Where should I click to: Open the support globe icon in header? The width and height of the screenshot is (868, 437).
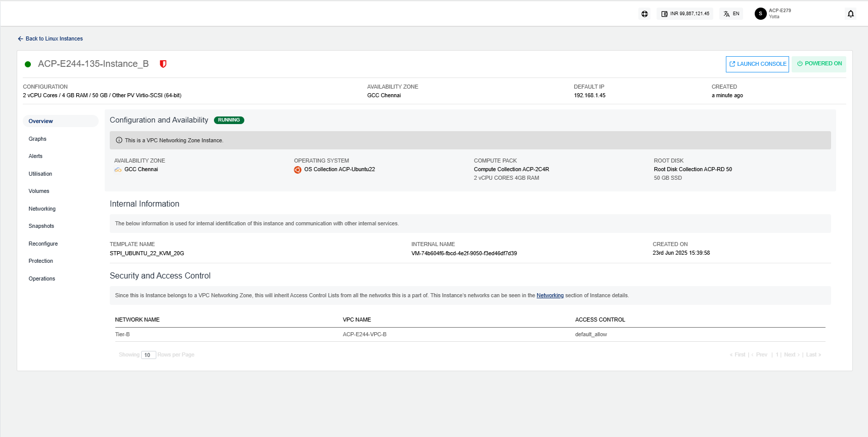tap(644, 14)
